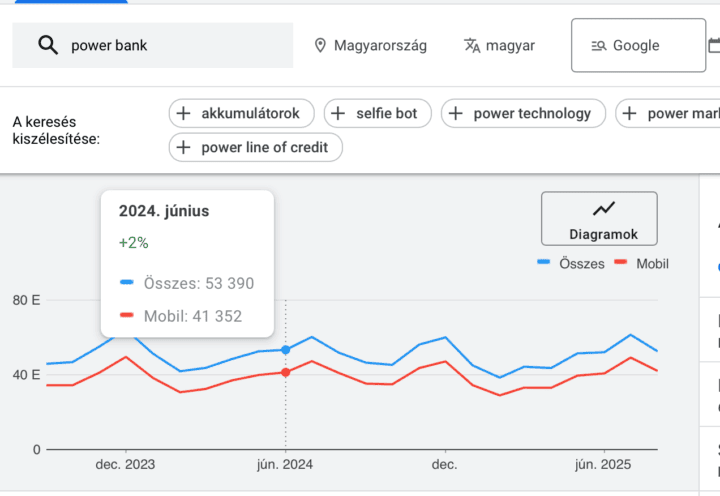Click the search network icon beside Google
The height and width of the screenshot is (496, 720).
(x=599, y=45)
